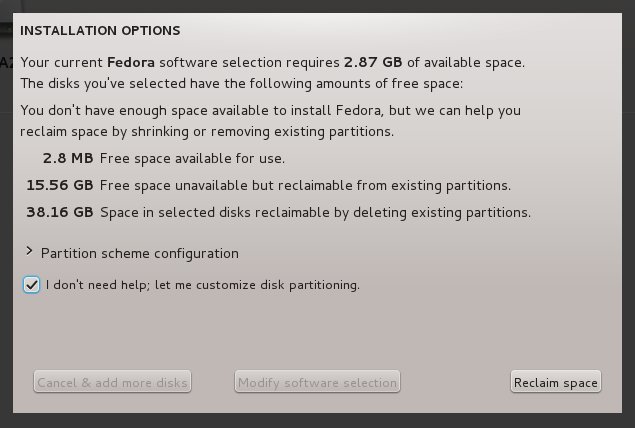Click the "Partition scheme configuration" label
This screenshot has width=635, height=428.
(x=140, y=253)
